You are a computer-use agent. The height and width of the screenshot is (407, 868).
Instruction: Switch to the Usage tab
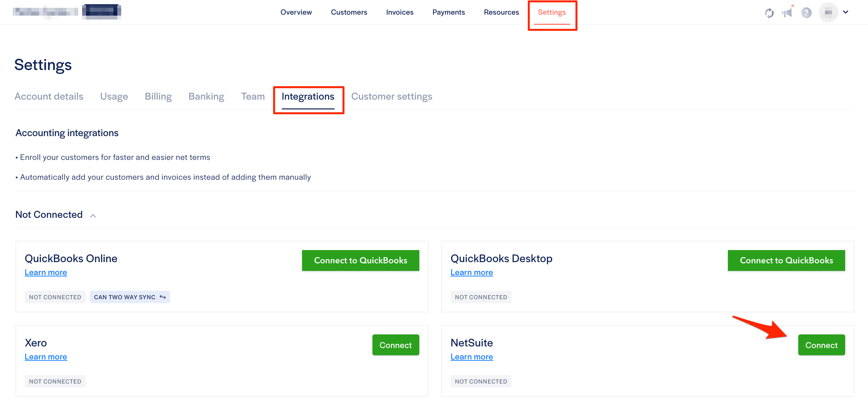[x=114, y=96]
